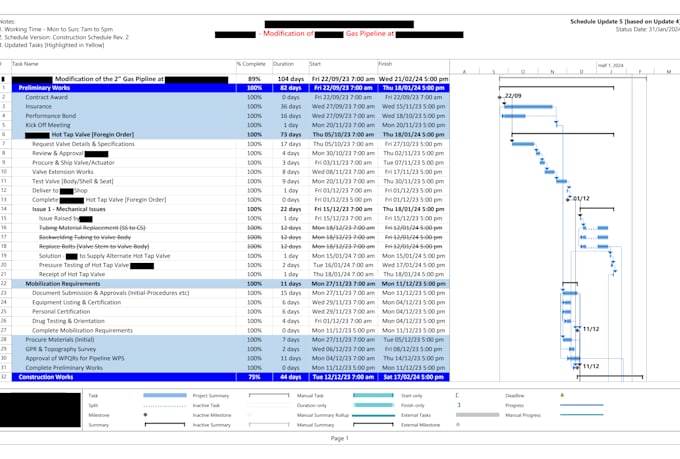Click the Finish column header
The height and width of the screenshot is (459, 680).
[x=385, y=64]
